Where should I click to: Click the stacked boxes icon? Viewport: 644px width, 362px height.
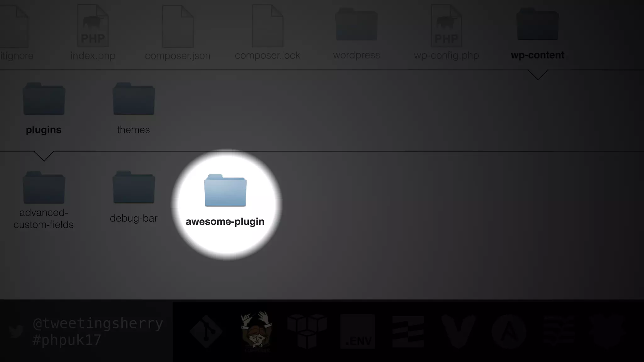[307, 332]
